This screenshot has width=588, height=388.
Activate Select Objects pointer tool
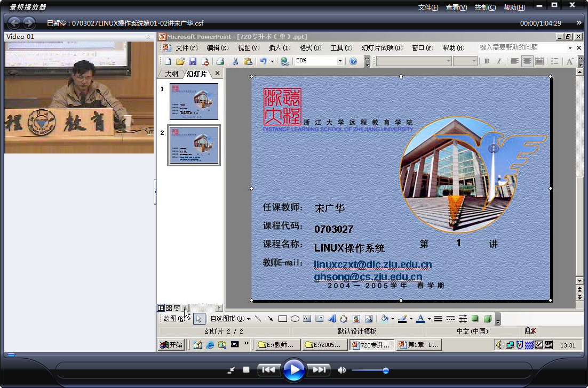click(x=198, y=319)
